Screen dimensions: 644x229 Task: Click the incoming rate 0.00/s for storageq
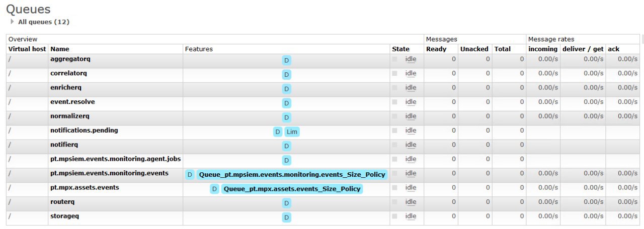(548, 216)
